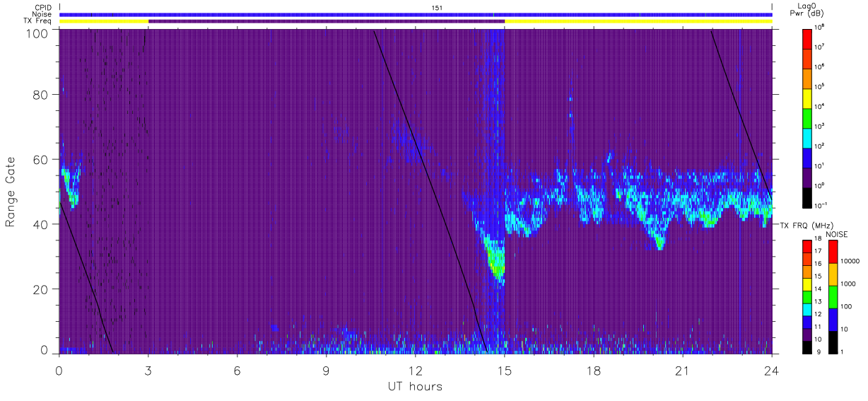Click the blue Noise strip above the plot
The height and width of the screenshot is (401, 868).
click(416, 14)
